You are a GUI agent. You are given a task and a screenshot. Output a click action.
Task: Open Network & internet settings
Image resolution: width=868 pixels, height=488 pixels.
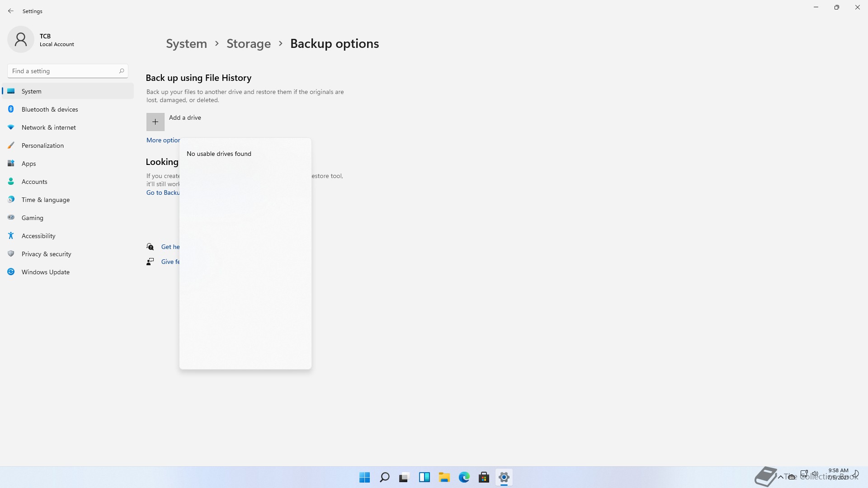68,127
